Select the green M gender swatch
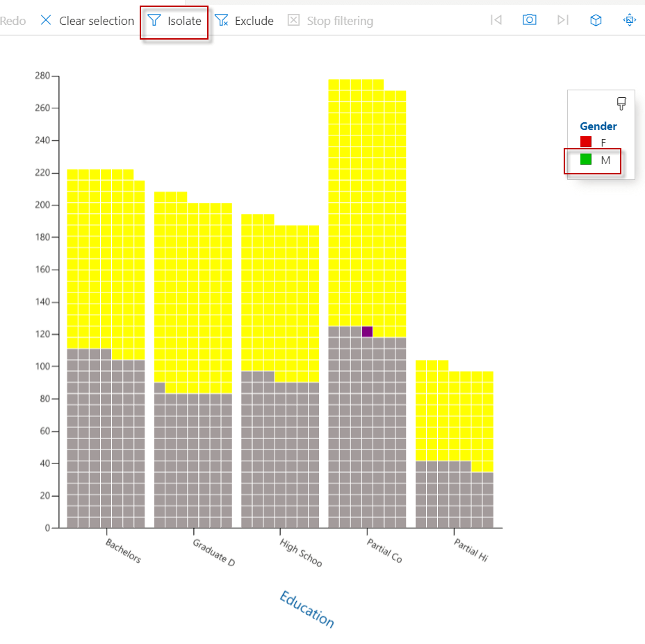This screenshot has width=645, height=644. click(586, 159)
